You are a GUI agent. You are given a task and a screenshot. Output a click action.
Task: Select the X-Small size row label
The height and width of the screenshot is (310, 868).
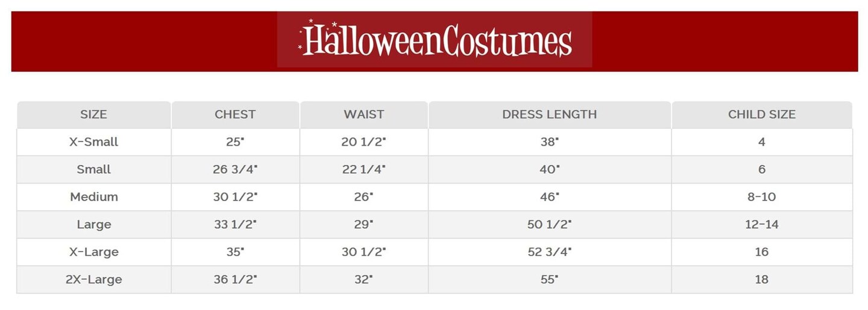coord(93,142)
